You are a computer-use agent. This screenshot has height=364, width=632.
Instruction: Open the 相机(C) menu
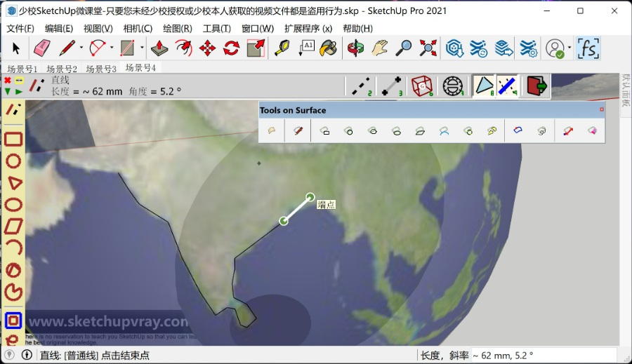138,29
